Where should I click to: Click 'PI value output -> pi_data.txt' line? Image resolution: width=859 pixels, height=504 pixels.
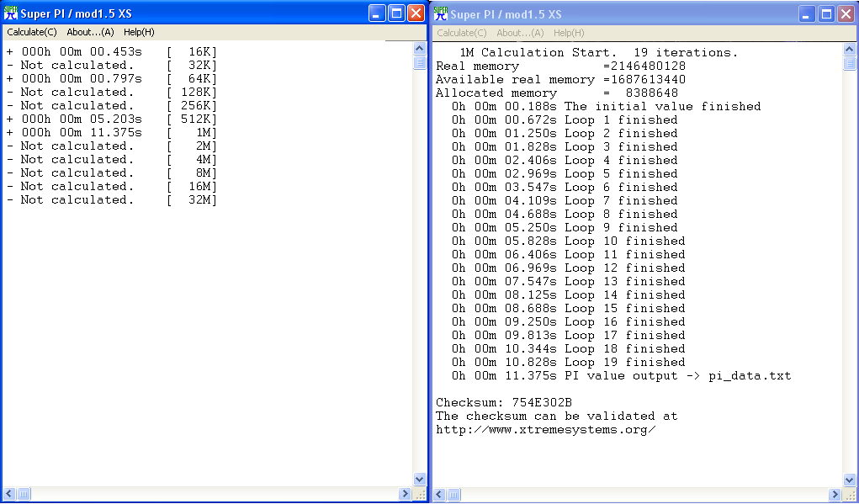click(622, 376)
